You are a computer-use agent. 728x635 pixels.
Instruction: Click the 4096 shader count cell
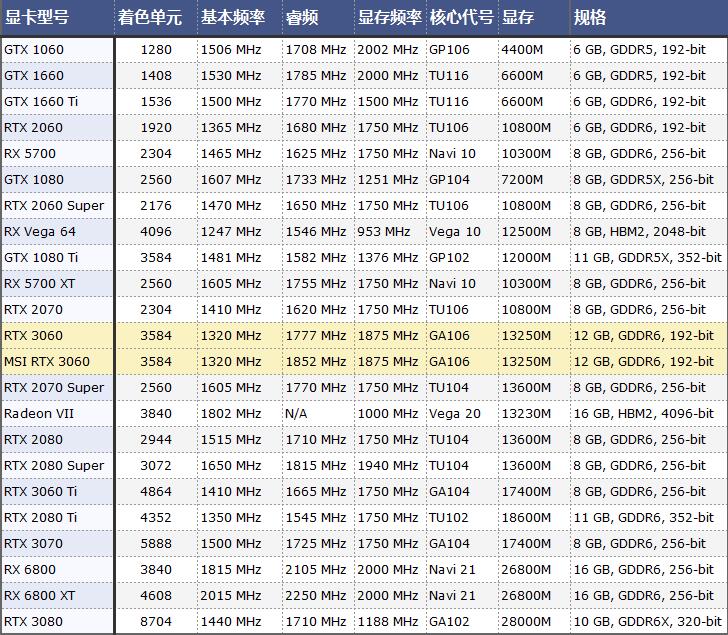tap(156, 232)
